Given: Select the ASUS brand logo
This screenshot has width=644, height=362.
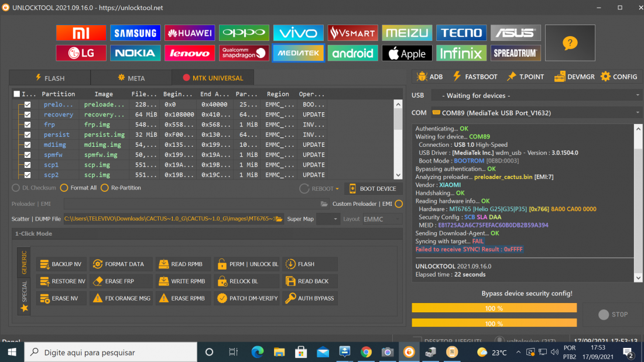Looking at the screenshot, I should click(x=515, y=33).
